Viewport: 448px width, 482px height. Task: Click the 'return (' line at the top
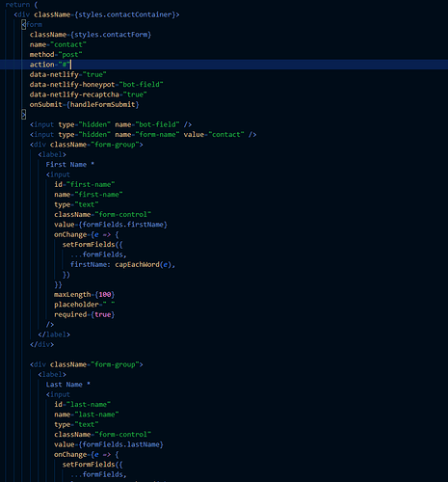click(x=21, y=5)
